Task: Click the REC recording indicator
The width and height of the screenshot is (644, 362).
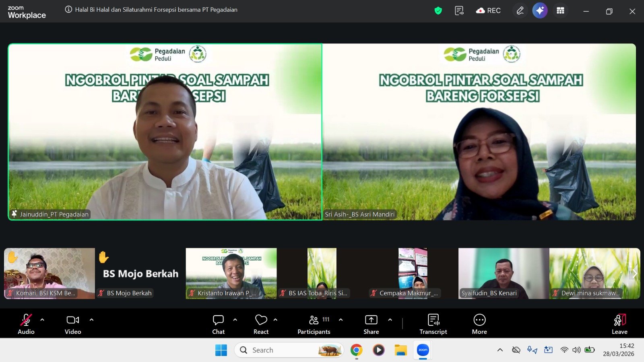Action: 488,11
